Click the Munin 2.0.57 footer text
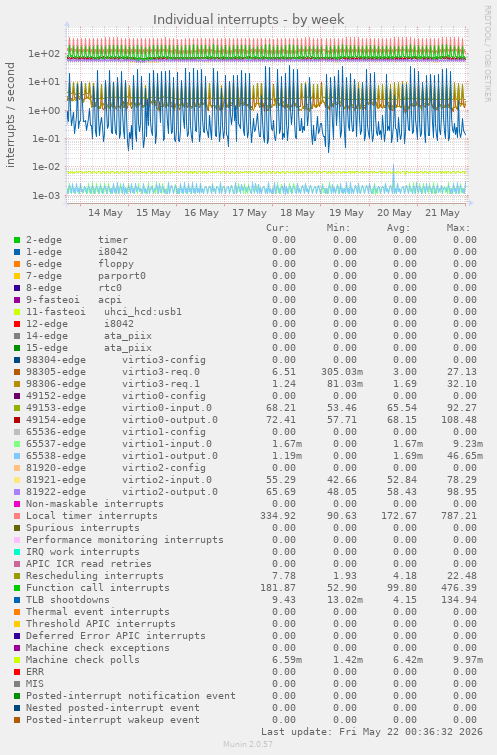This screenshot has width=497, height=755. click(248, 744)
